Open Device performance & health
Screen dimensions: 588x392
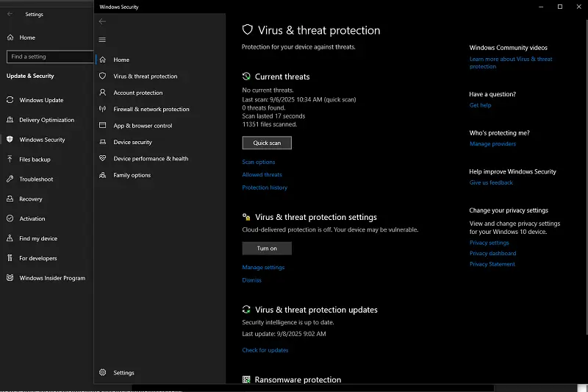159,159
